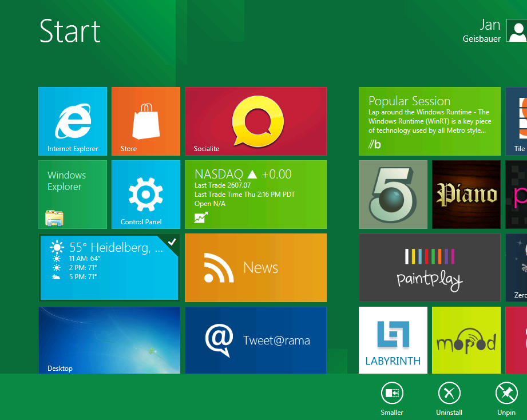Open the Popular Session build tile
This screenshot has height=420, width=527.
[430, 121]
